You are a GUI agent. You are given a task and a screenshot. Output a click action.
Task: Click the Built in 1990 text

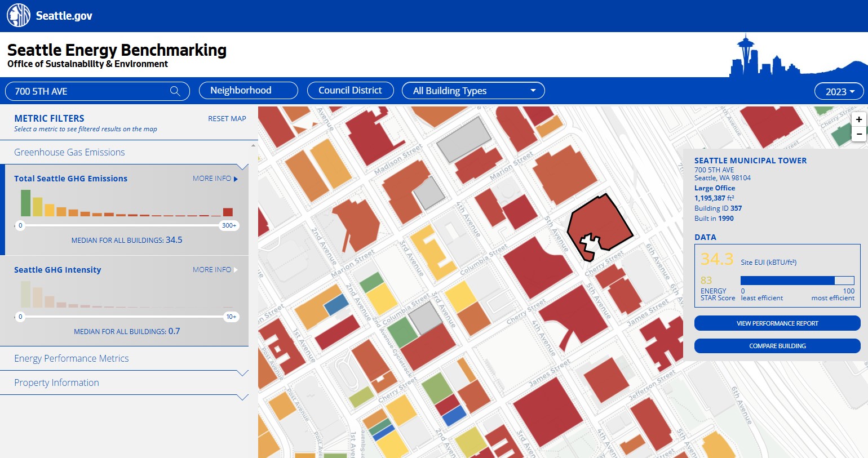point(714,219)
